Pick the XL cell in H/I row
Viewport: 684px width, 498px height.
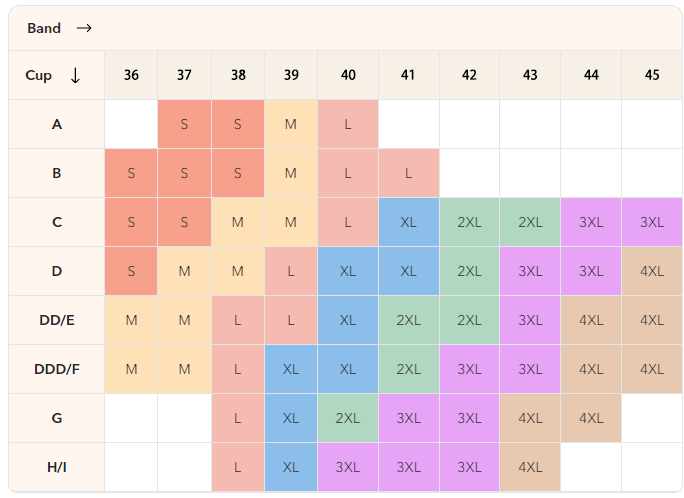[x=291, y=467]
